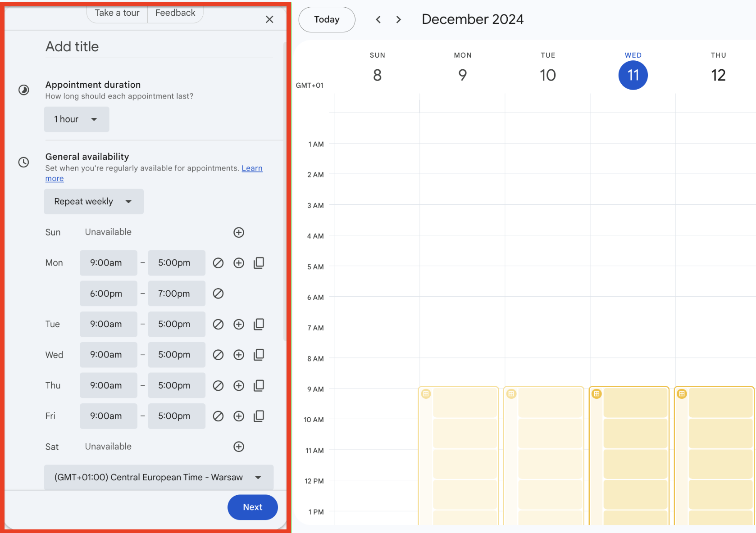This screenshot has height=533, width=756.
Task: Change Thursday 5:00pm end time
Action: pyautogui.click(x=177, y=385)
